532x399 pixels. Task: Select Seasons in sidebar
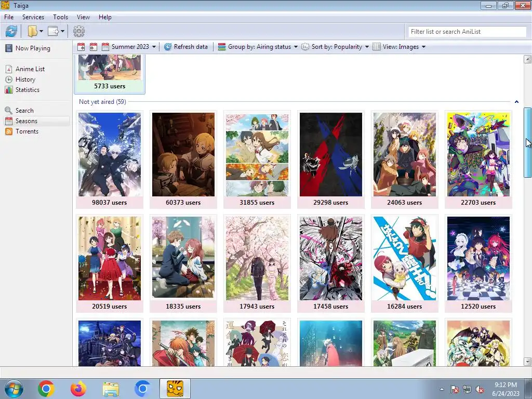pyautogui.click(x=37, y=121)
